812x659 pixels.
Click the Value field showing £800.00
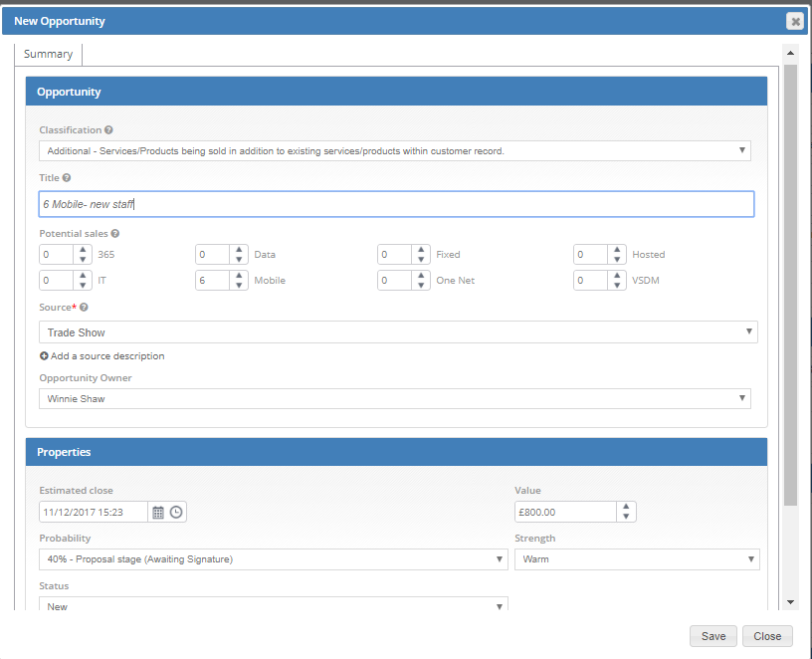tap(565, 513)
